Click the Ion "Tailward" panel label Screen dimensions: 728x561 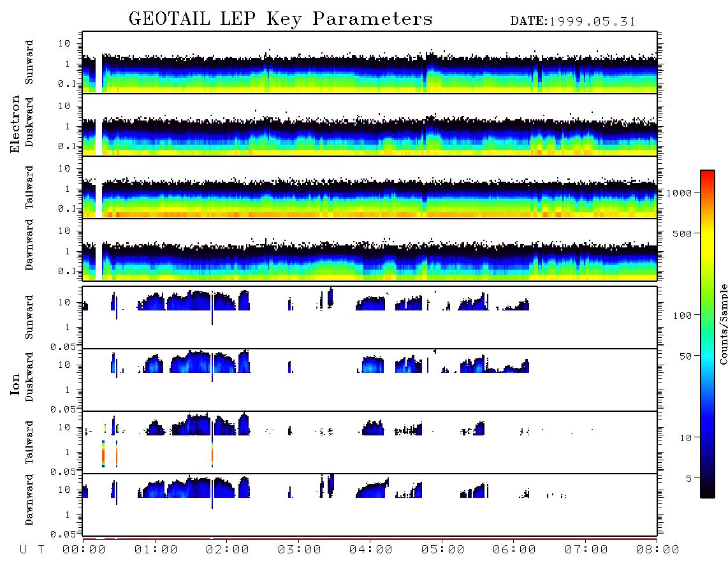29,442
